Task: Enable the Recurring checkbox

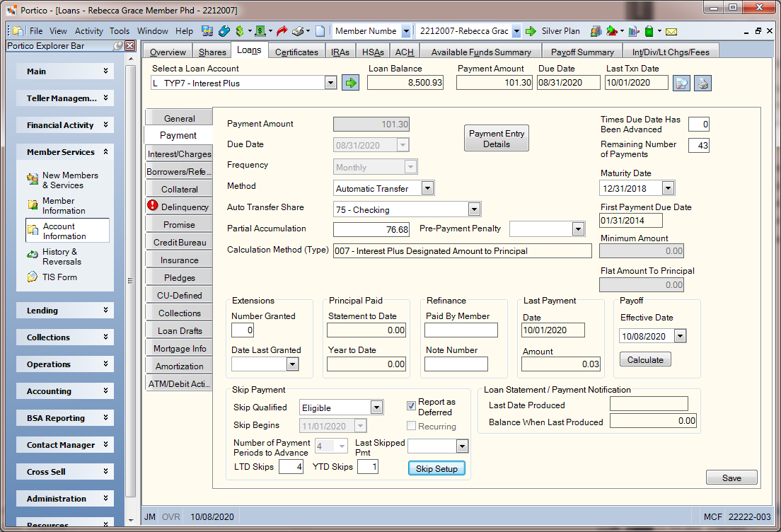Action: [x=411, y=425]
